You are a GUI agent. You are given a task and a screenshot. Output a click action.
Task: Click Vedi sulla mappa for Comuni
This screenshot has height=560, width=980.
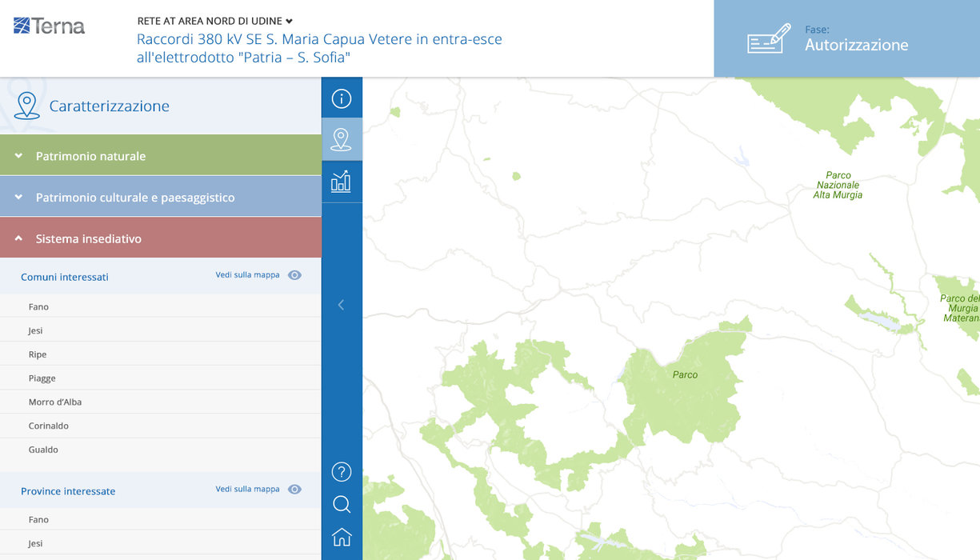(x=247, y=275)
